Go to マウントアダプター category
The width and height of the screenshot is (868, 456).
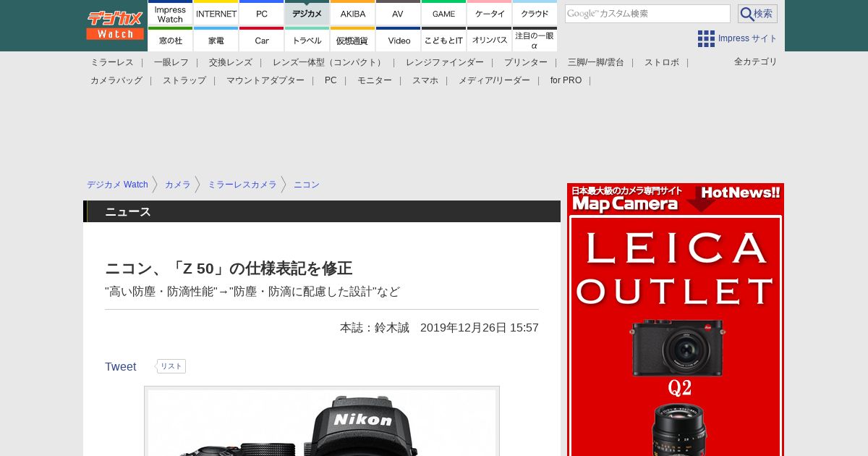[x=265, y=80]
